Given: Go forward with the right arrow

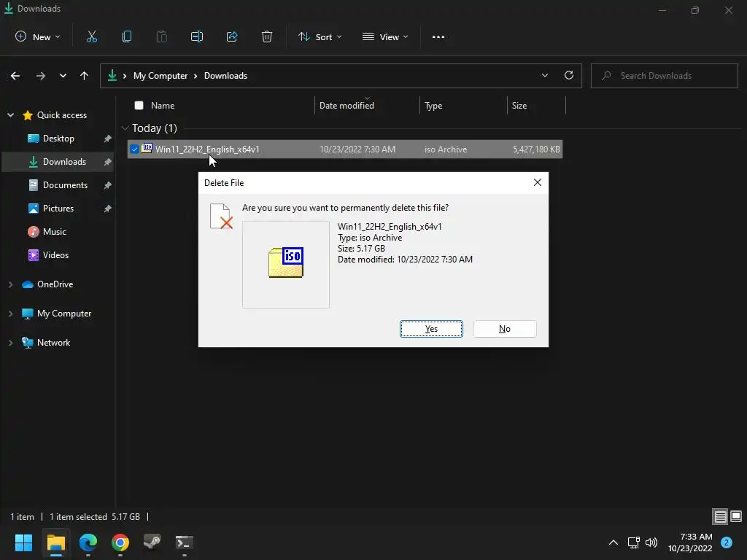Looking at the screenshot, I should point(41,76).
